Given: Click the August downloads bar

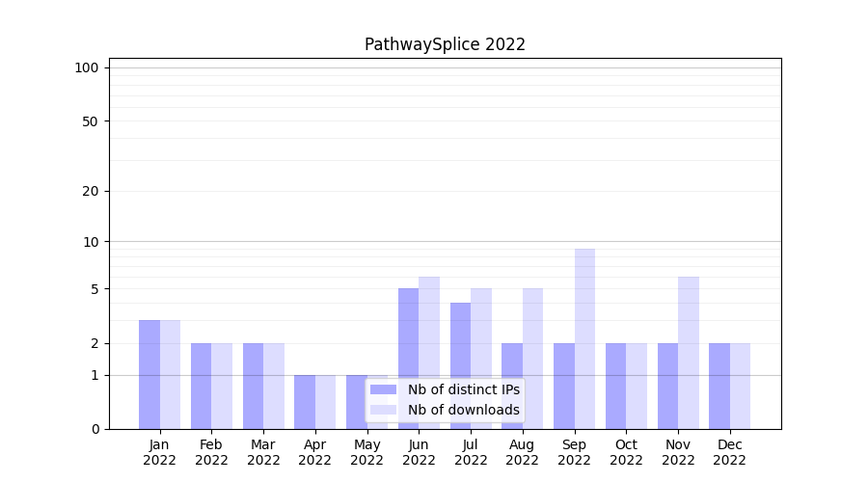Looking at the screenshot, I should [532, 358].
